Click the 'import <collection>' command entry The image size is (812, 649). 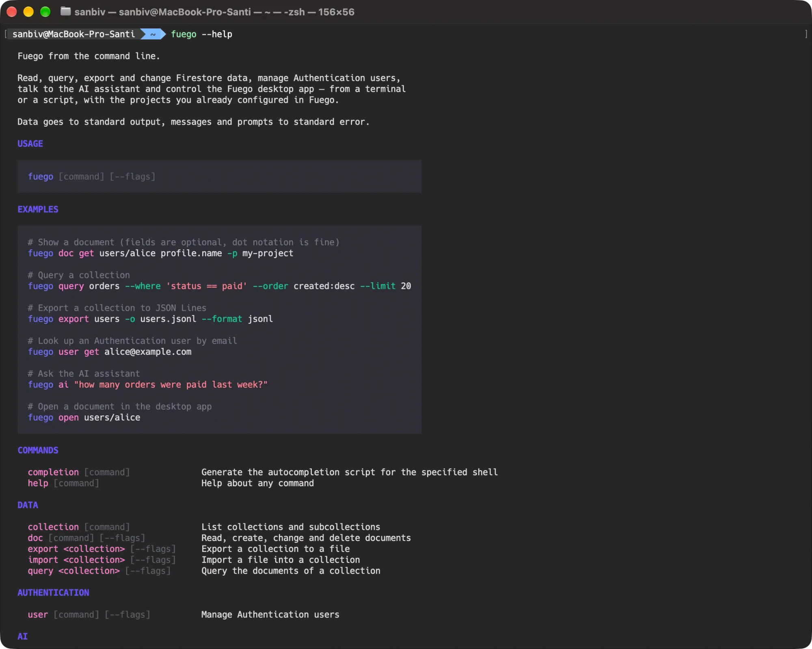(102, 560)
